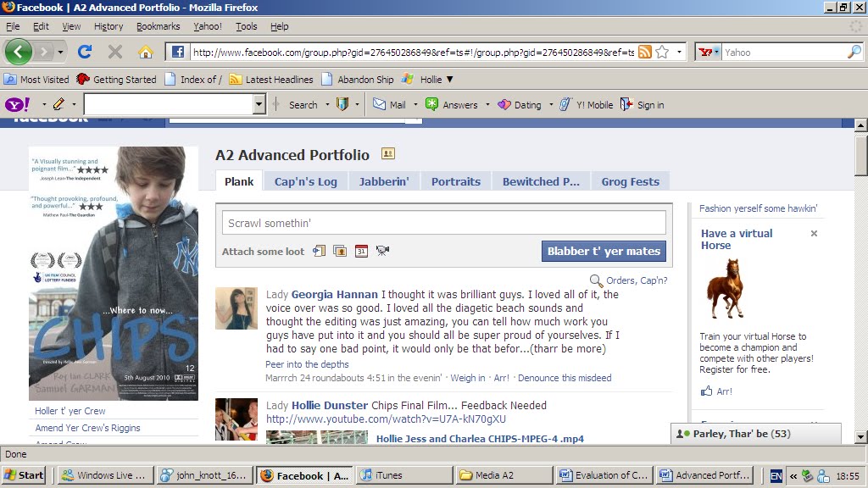Open Georgia Hannan's profile link
The image size is (868, 488).
334,294
